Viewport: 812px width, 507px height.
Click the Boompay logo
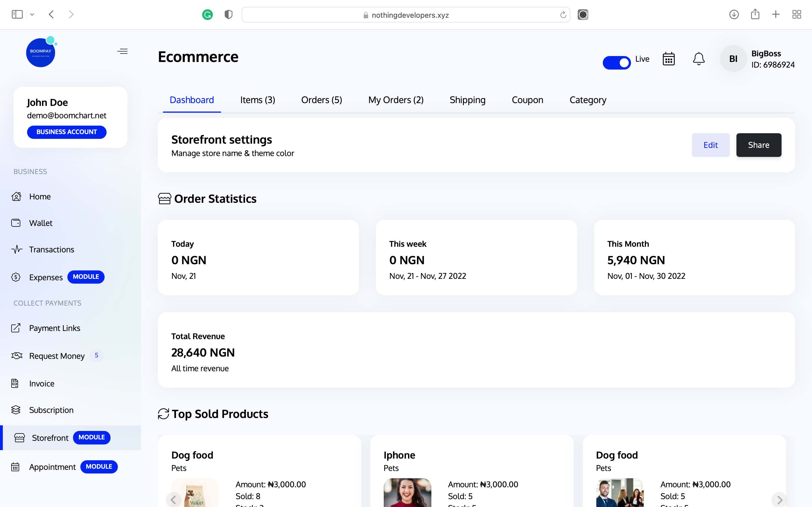(40, 52)
